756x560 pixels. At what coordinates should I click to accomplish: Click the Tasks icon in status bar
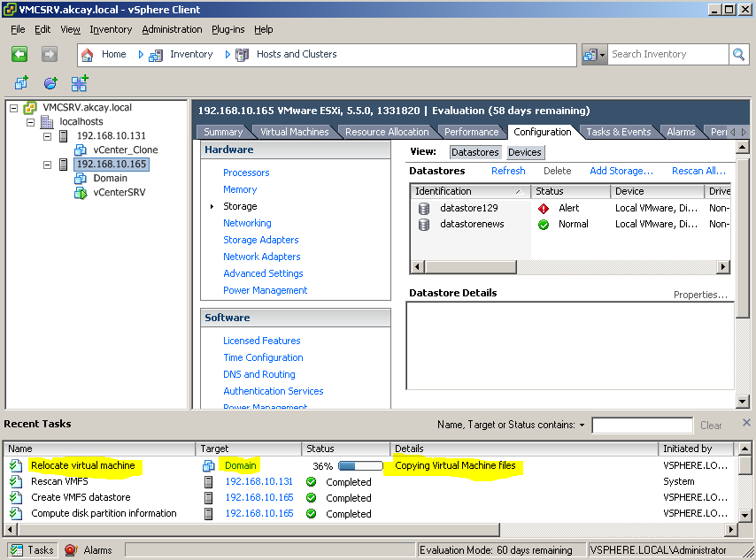17,550
